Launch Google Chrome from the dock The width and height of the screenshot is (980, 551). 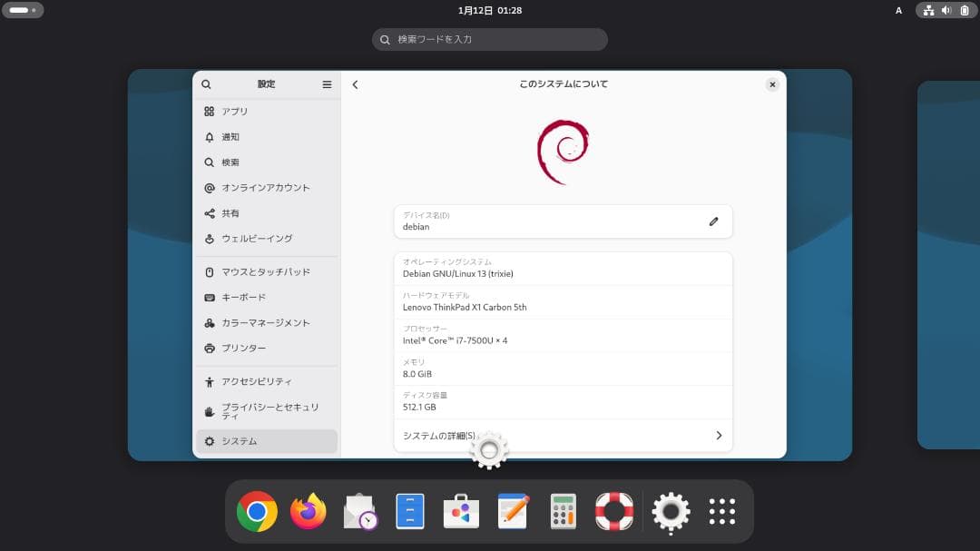(x=257, y=511)
